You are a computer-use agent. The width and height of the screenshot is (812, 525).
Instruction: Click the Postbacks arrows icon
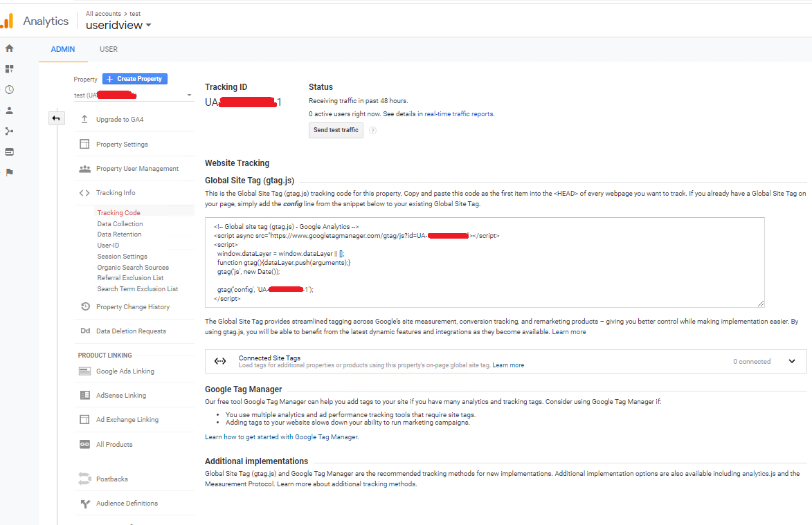[84, 479]
